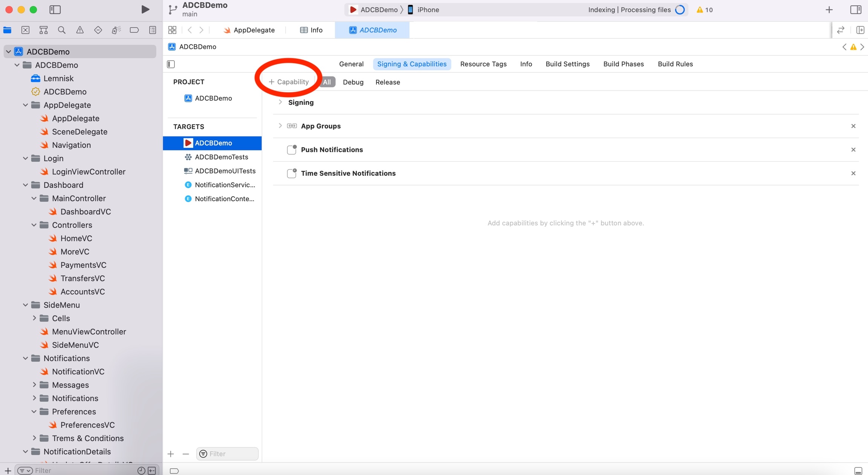
Task: Open the Find navigator magnifier icon
Action: point(61,30)
